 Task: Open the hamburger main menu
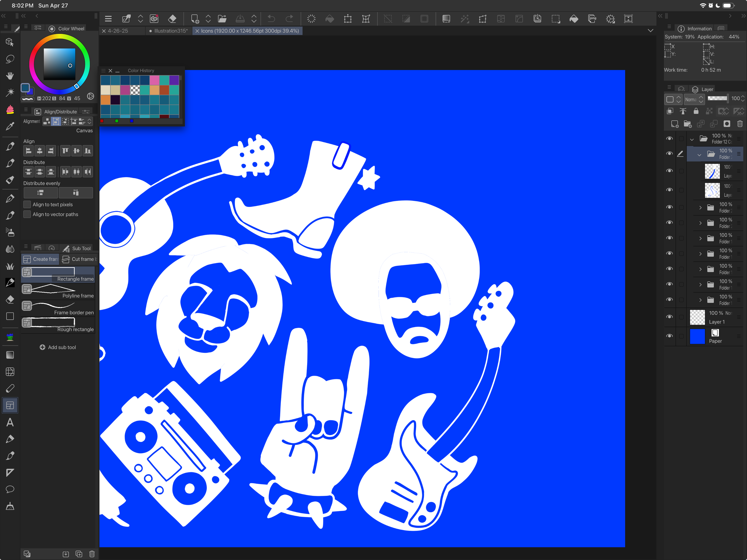(x=108, y=19)
